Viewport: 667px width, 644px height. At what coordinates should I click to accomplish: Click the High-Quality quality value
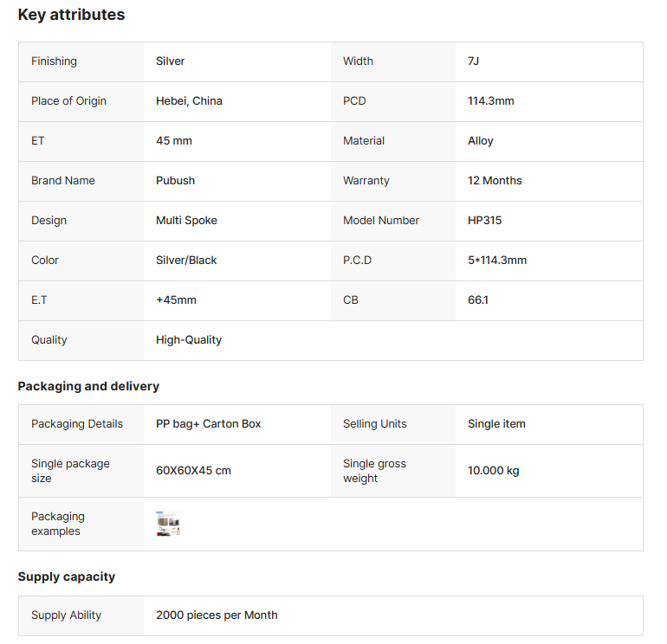pos(189,340)
